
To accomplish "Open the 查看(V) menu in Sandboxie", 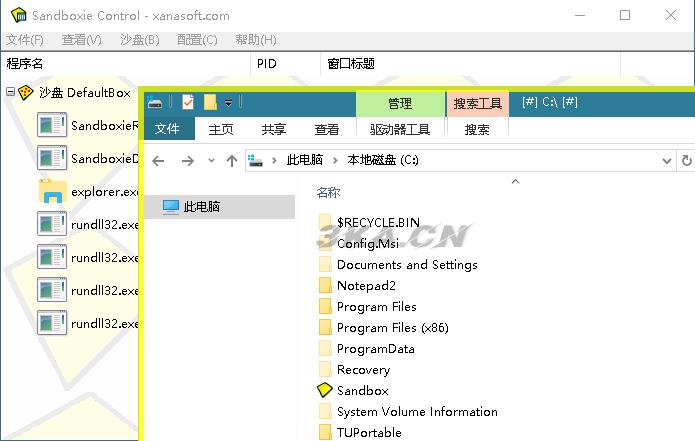I will point(82,40).
